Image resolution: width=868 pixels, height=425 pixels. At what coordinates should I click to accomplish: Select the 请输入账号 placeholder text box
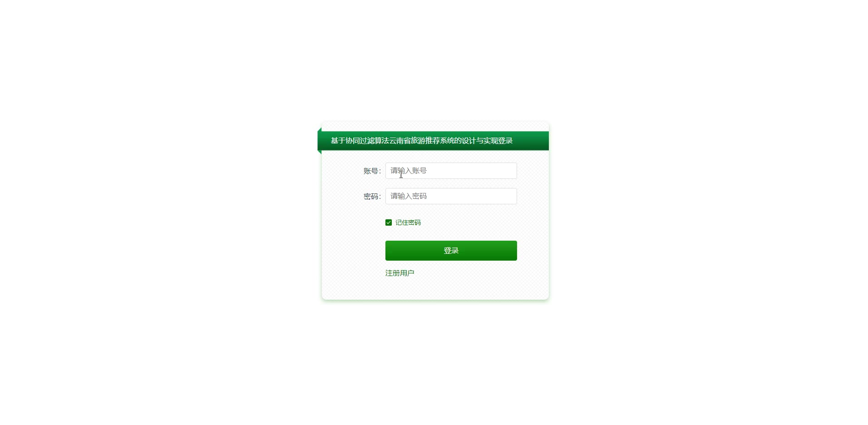coord(451,171)
